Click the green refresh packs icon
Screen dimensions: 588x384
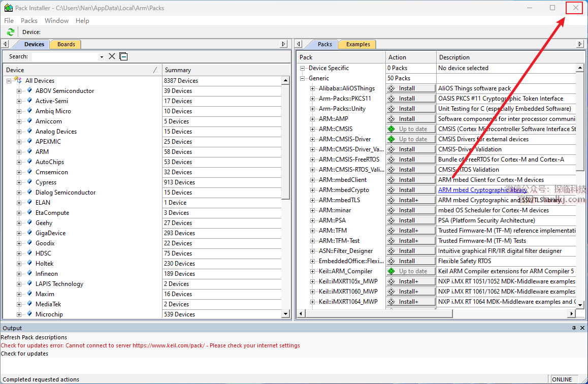point(10,32)
